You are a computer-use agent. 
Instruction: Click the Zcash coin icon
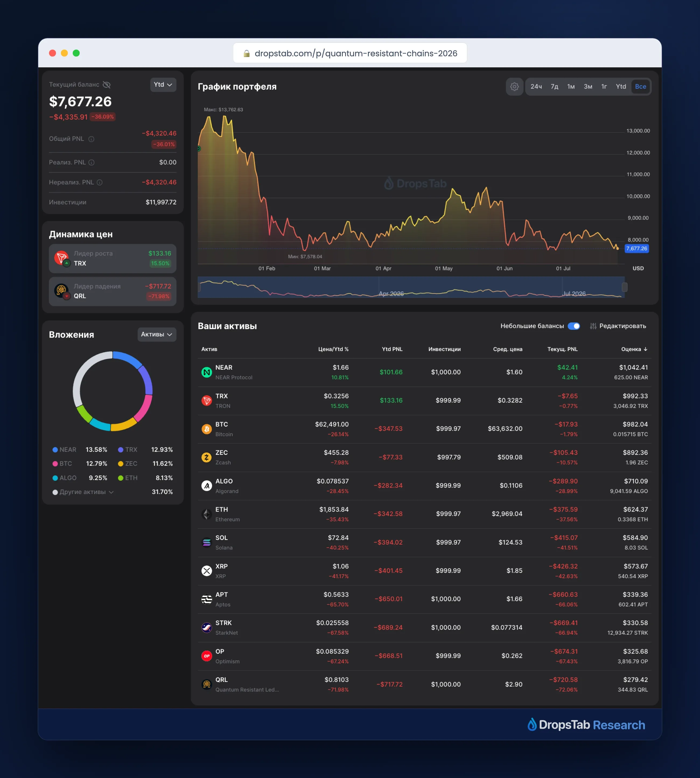coord(206,457)
